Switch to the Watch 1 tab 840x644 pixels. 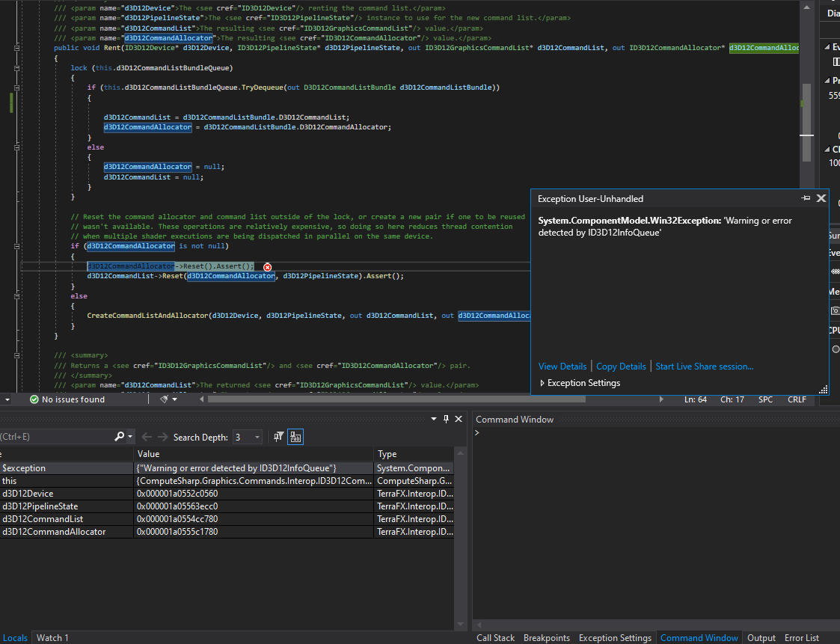pyautogui.click(x=52, y=637)
